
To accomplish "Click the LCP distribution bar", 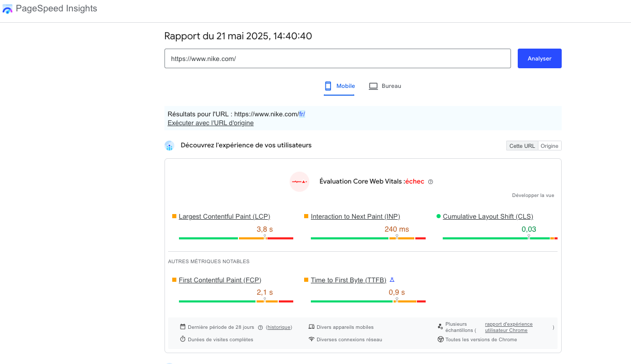I will point(236,238).
